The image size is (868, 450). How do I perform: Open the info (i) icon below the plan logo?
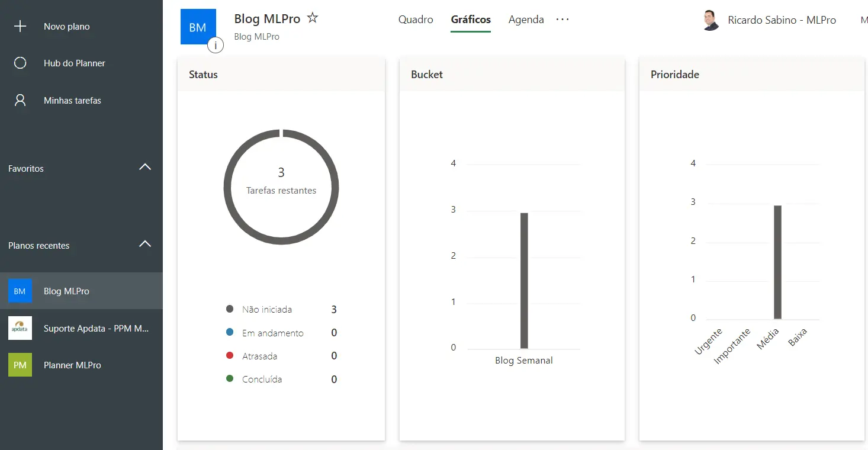216,46
